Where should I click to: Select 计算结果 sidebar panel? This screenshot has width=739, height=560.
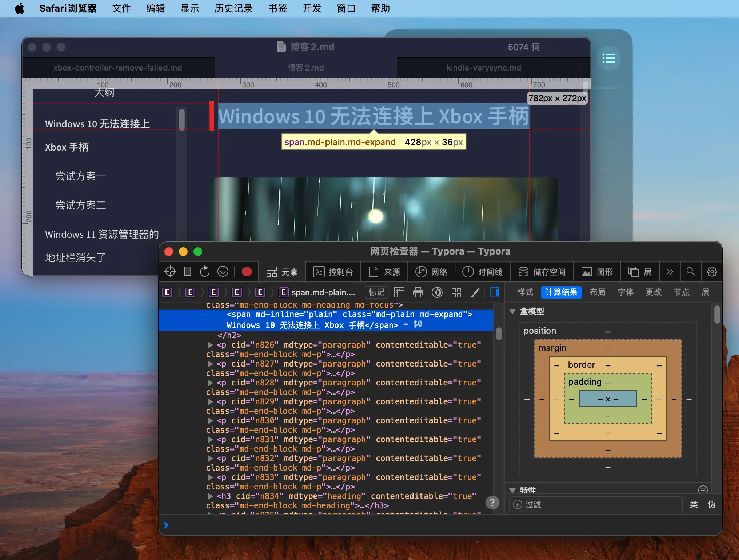click(561, 292)
